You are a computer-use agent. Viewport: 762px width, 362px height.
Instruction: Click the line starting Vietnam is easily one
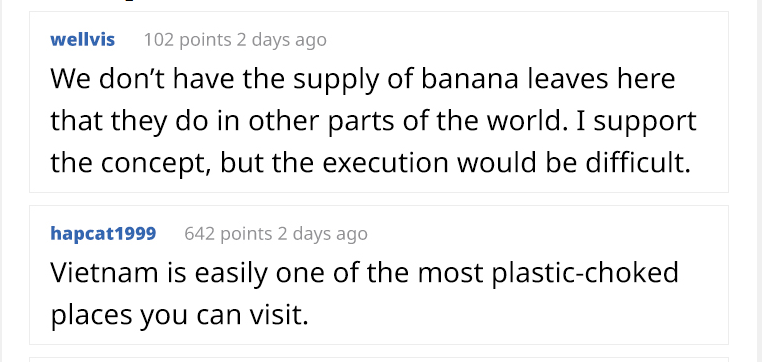pos(364,273)
